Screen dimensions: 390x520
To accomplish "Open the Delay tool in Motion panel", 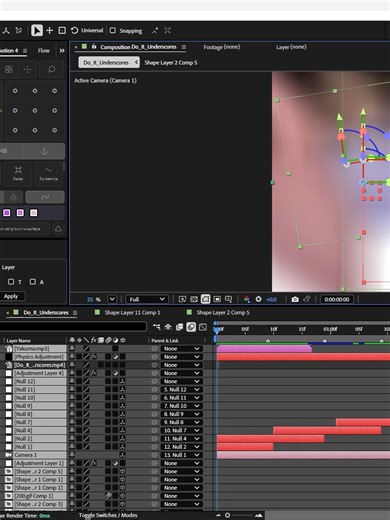I will (x=18, y=173).
